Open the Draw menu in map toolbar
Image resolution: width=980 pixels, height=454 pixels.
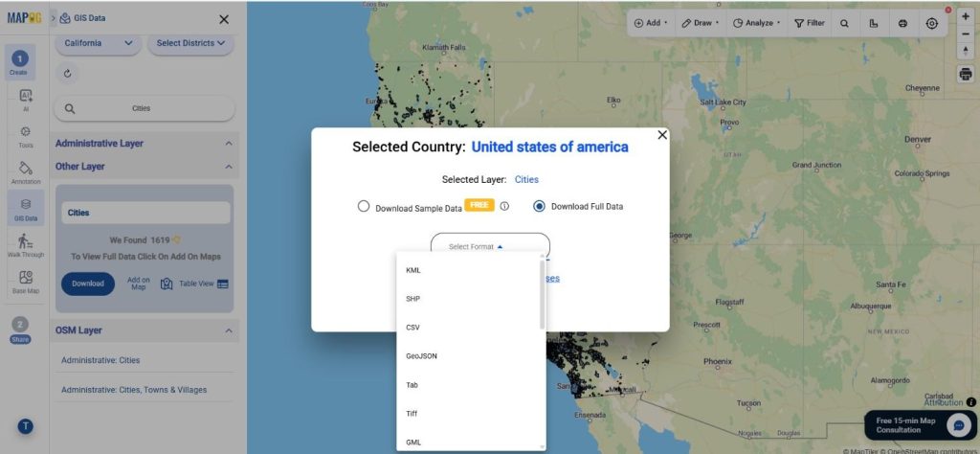click(700, 23)
